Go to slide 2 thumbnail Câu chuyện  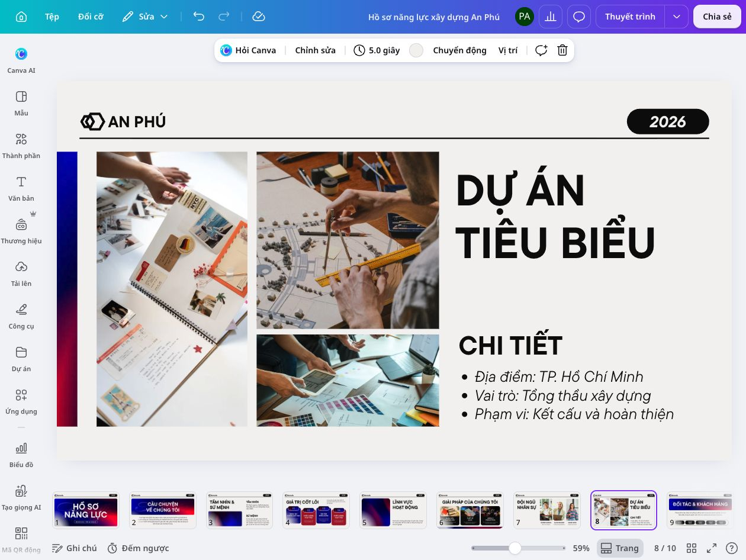click(x=162, y=510)
